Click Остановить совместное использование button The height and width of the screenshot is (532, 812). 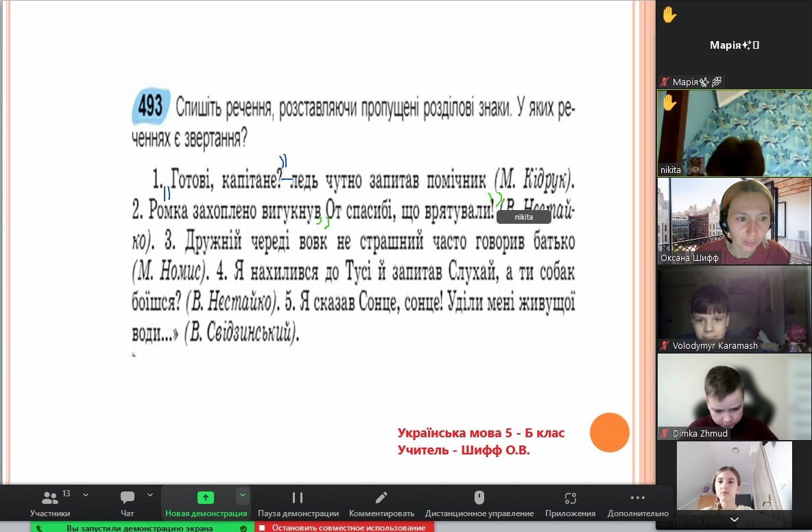coord(344,528)
